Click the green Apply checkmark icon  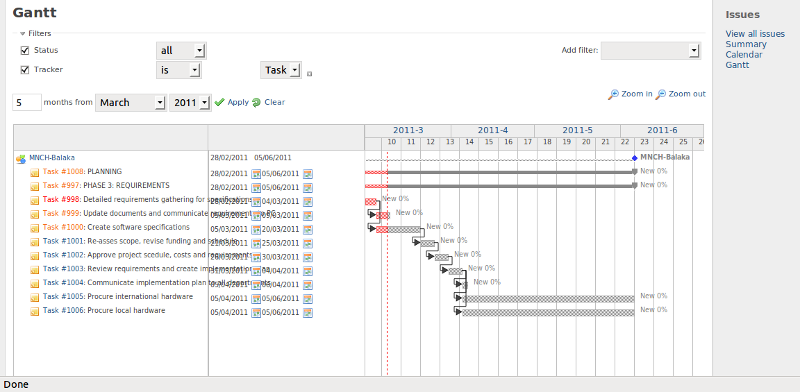click(x=220, y=102)
